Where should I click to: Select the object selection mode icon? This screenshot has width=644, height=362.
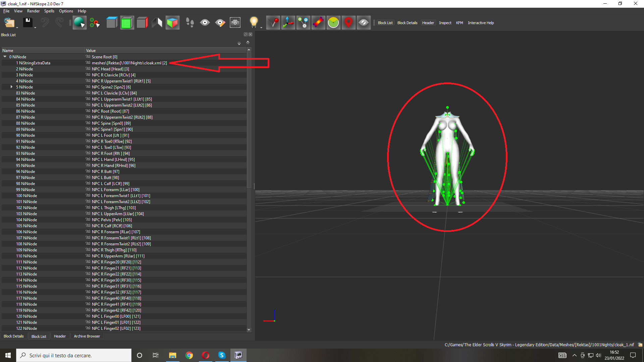pos(79,23)
